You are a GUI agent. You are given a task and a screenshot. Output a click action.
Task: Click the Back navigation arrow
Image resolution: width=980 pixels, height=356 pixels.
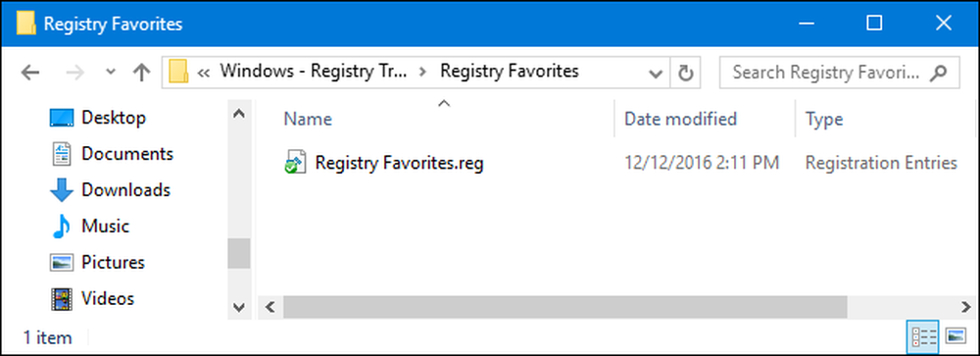pos(30,73)
